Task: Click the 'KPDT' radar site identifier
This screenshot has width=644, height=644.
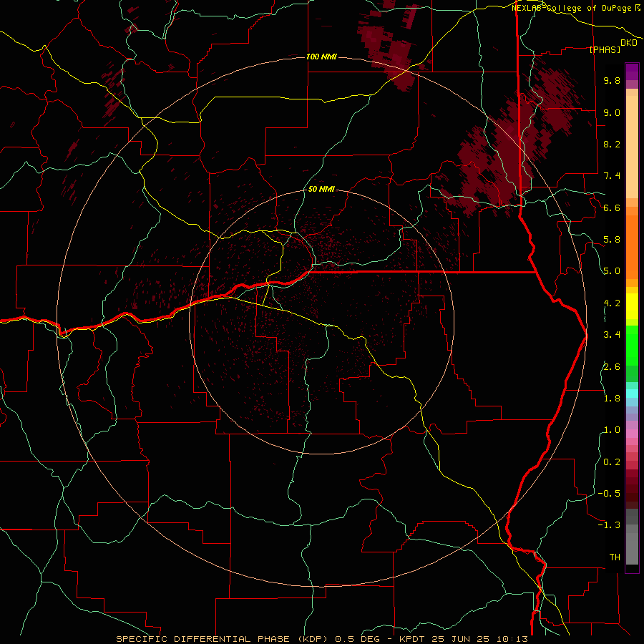Action: pos(413,639)
